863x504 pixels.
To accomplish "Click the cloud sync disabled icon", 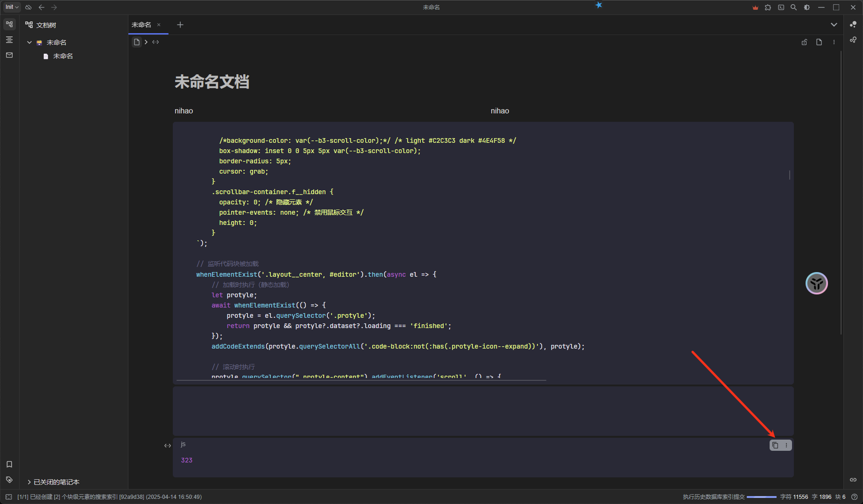I will pos(28,7).
